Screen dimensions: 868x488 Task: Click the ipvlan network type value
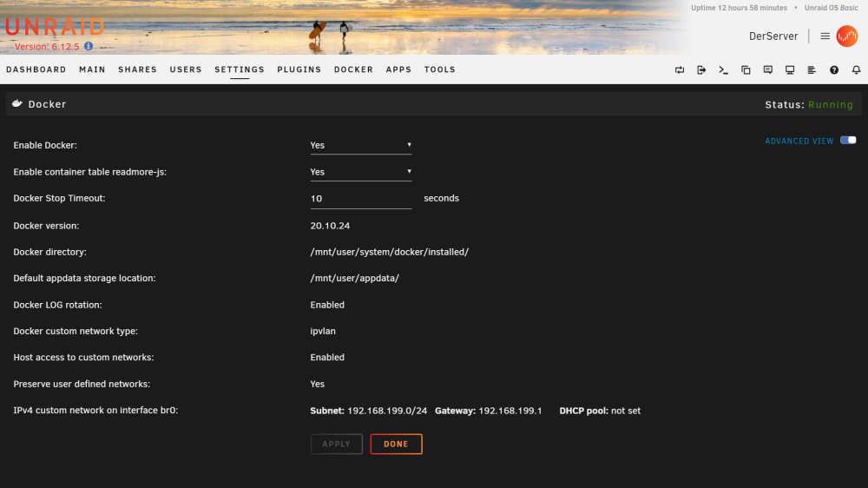[x=323, y=331]
